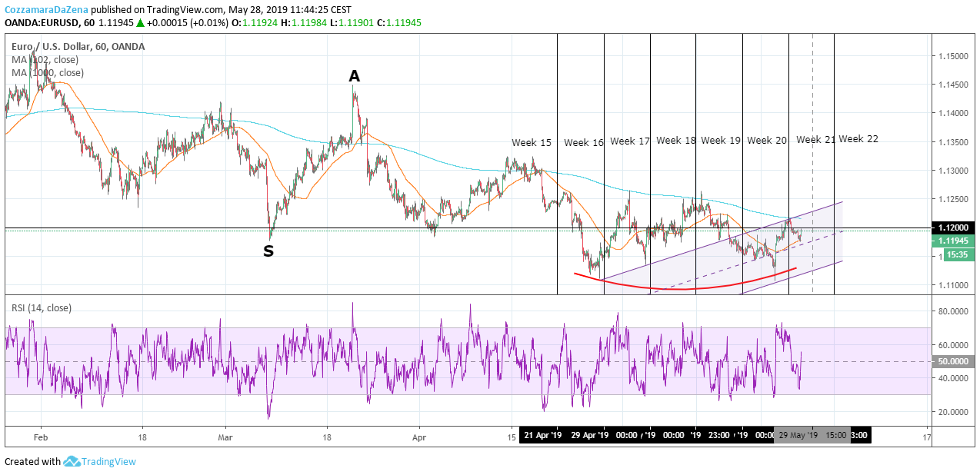Click the 1.13500 price axis label

pos(952,143)
